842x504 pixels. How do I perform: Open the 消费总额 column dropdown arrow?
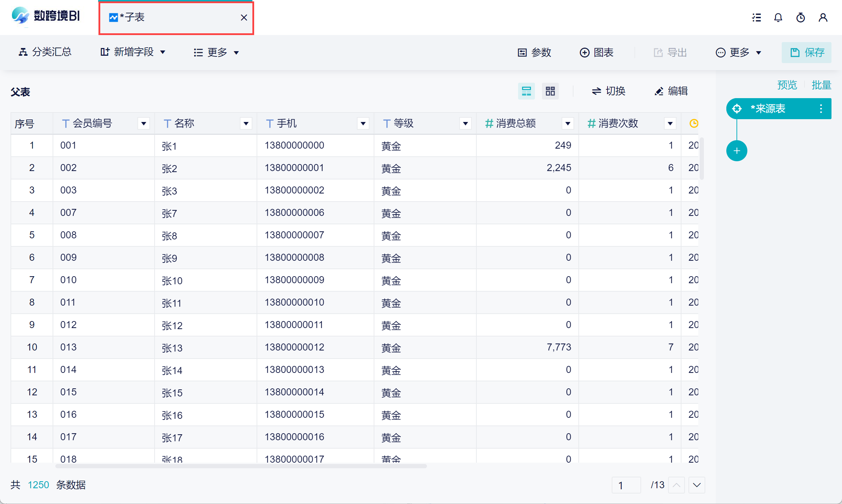point(568,123)
